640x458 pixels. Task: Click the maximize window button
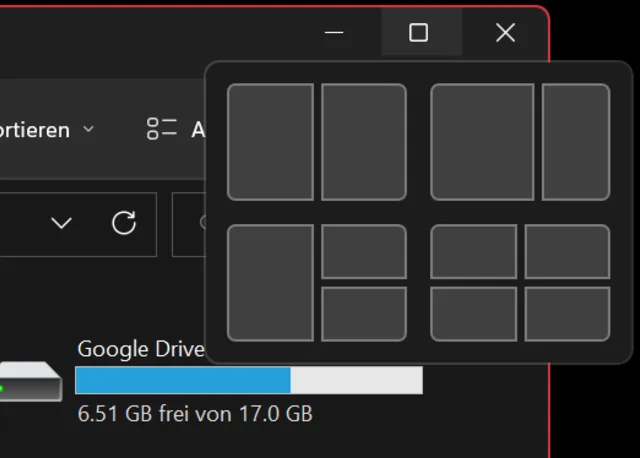(x=419, y=33)
